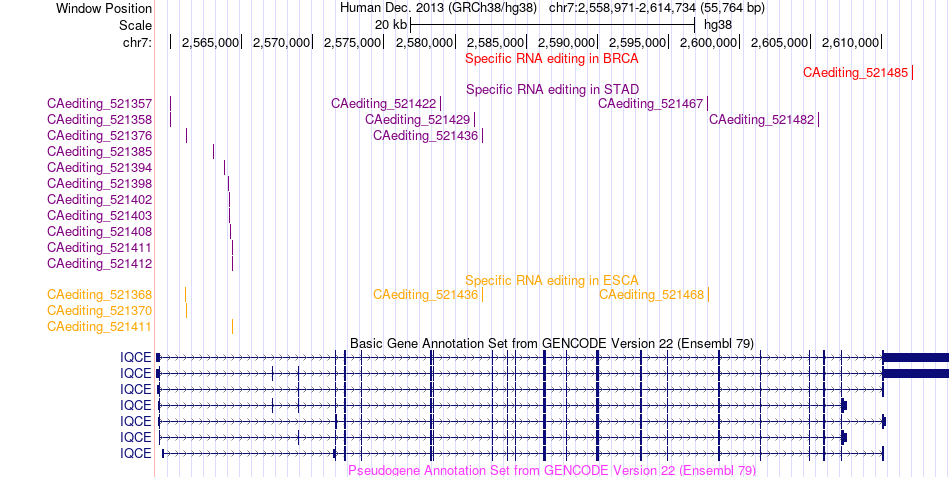Click the Pseudogene Annotation Set GENCODE title
950x477 pixels.
(552, 471)
